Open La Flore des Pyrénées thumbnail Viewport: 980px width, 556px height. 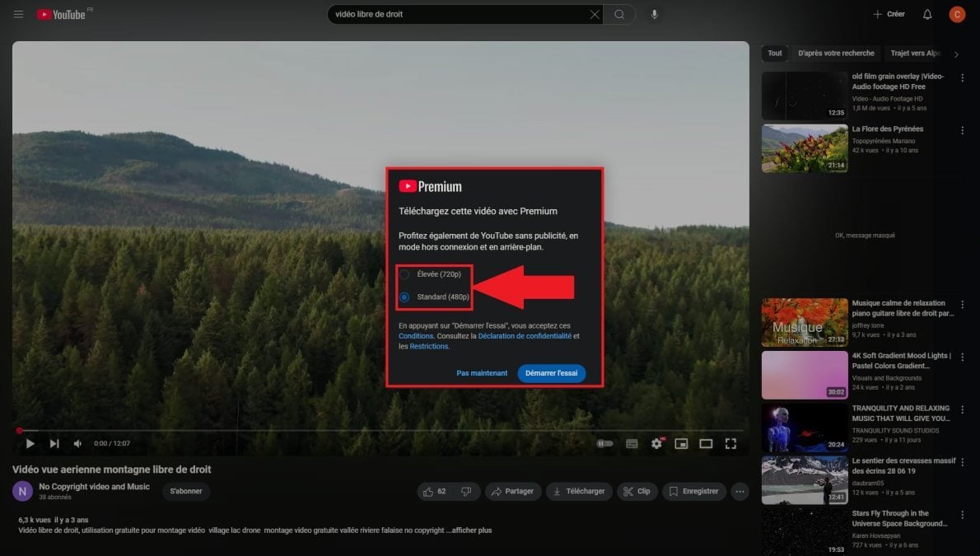coord(805,148)
